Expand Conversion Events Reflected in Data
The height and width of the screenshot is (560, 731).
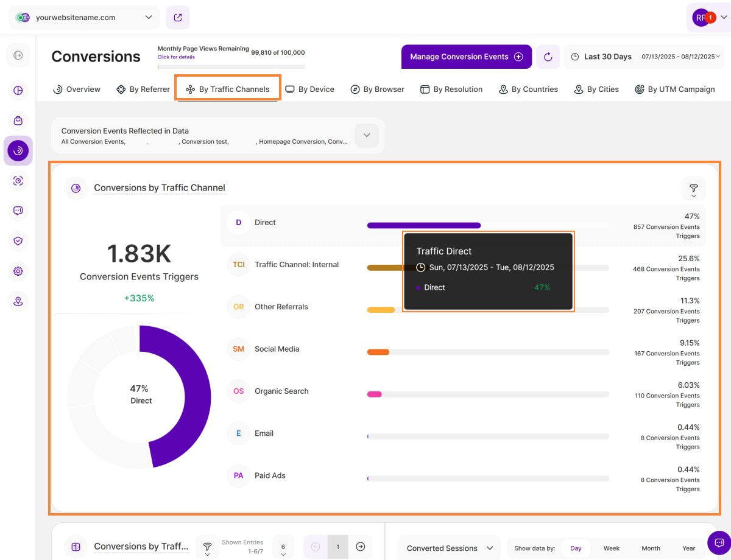click(367, 136)
